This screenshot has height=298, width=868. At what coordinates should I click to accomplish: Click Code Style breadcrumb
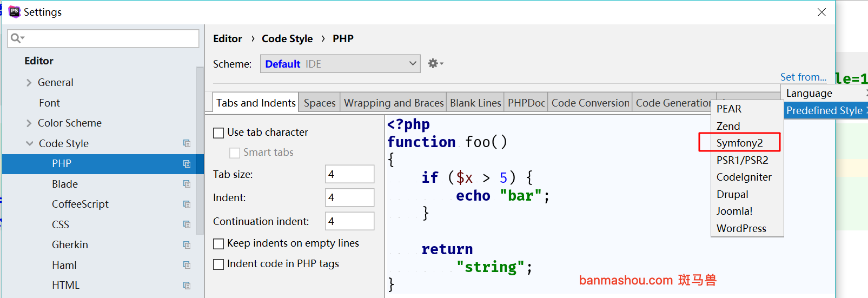click(x=287, y=38)
